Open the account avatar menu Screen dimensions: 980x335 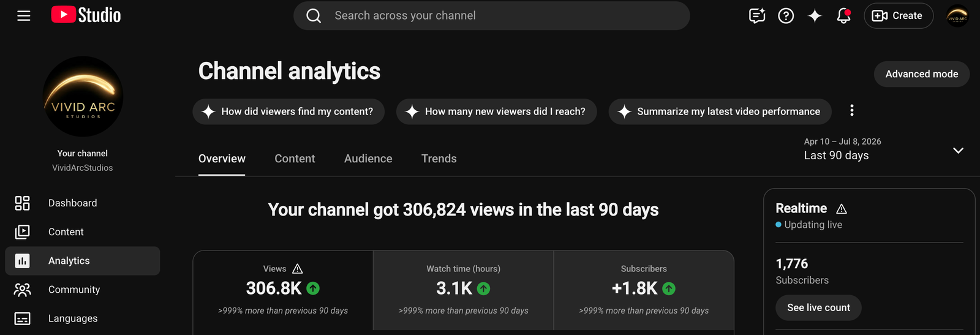point(957,16)
